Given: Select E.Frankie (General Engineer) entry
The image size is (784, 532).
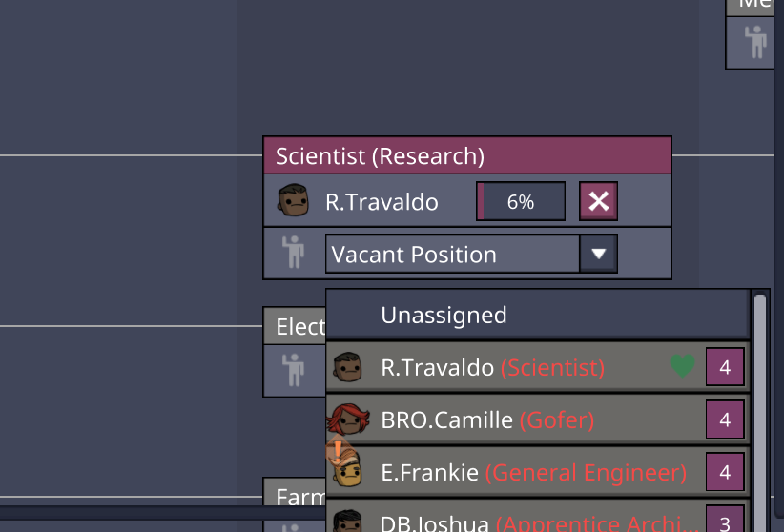Looking at the screenshot, I should pos(533,472).
